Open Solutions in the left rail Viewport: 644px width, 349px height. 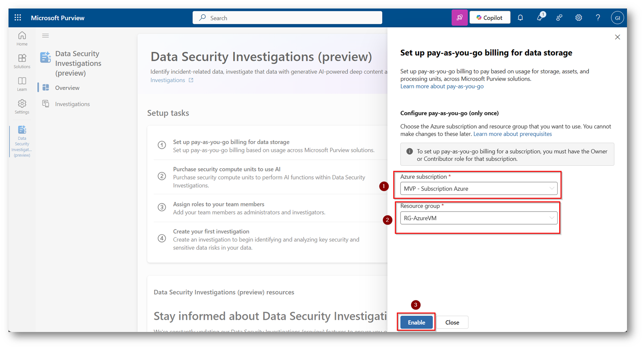tap(22, 61)
